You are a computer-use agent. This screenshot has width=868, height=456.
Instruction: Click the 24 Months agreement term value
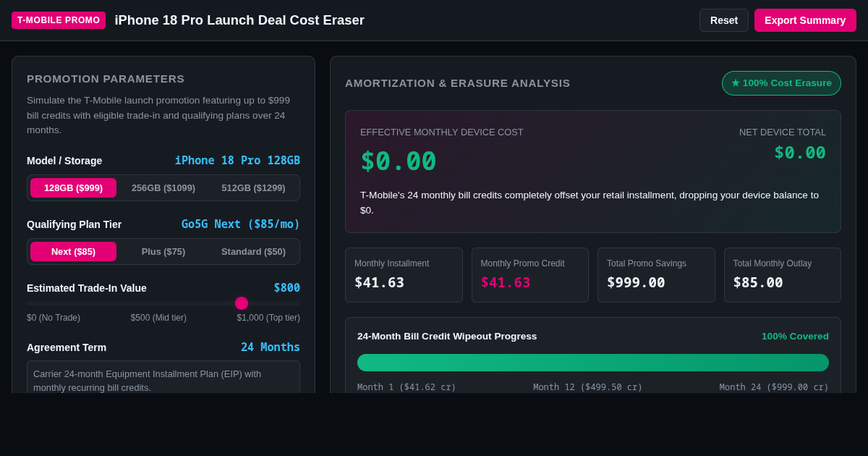tap(271, 347)
